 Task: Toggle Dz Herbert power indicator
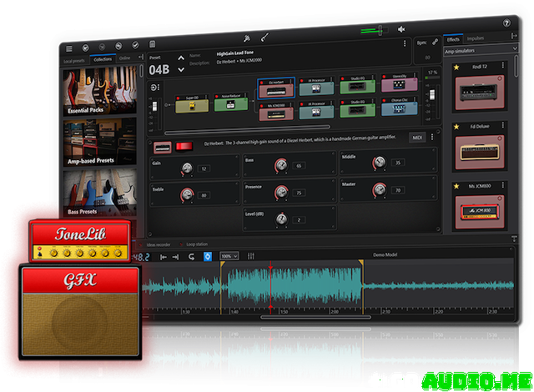tap(261, 83)
